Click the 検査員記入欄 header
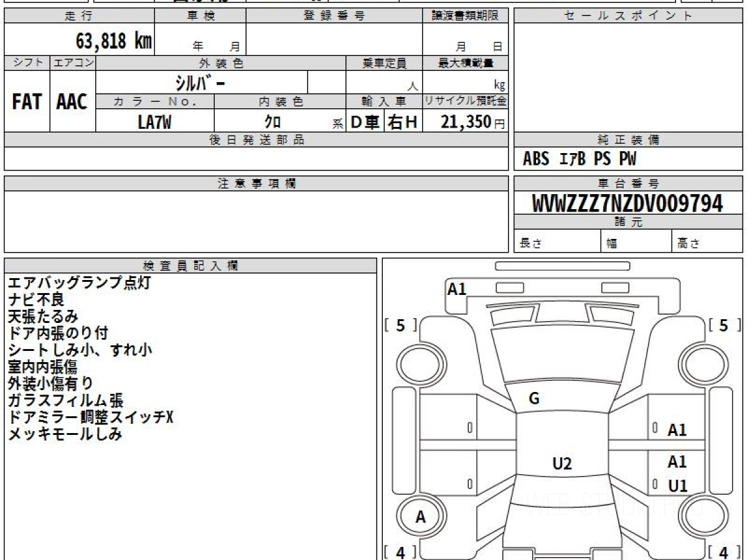Image resolution: width=747 pixels, height=560 pixels. point(190,266)
